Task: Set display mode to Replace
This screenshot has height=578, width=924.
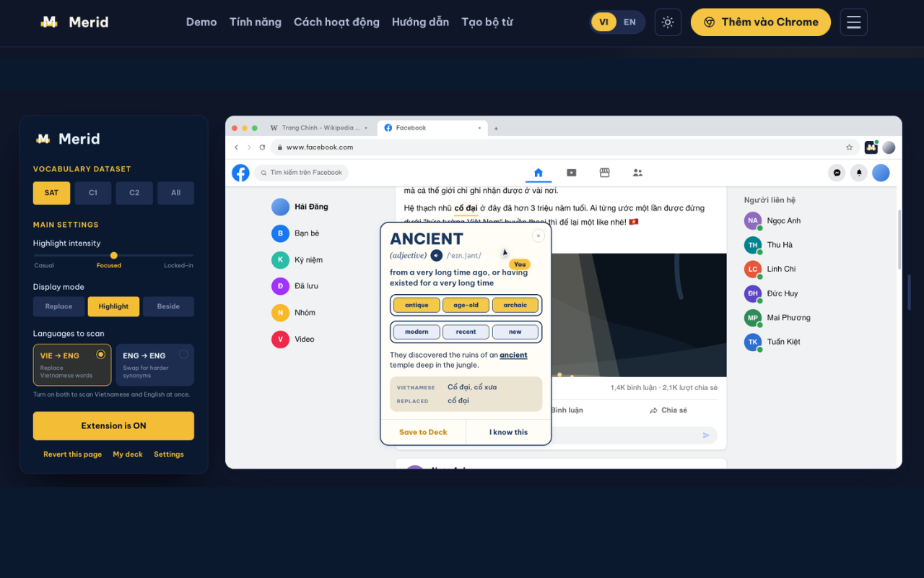Action: point(58,306)
